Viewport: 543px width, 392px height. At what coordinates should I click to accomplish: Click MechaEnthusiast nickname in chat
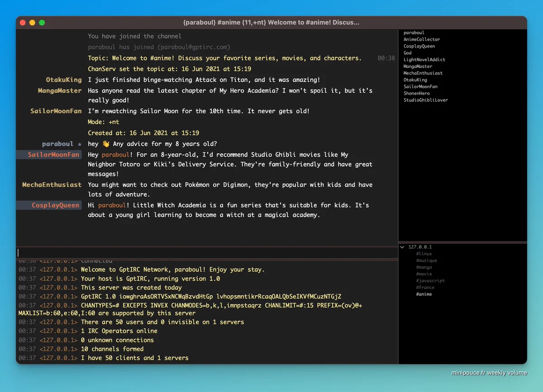pyautogui.click(x=52, y=185)
